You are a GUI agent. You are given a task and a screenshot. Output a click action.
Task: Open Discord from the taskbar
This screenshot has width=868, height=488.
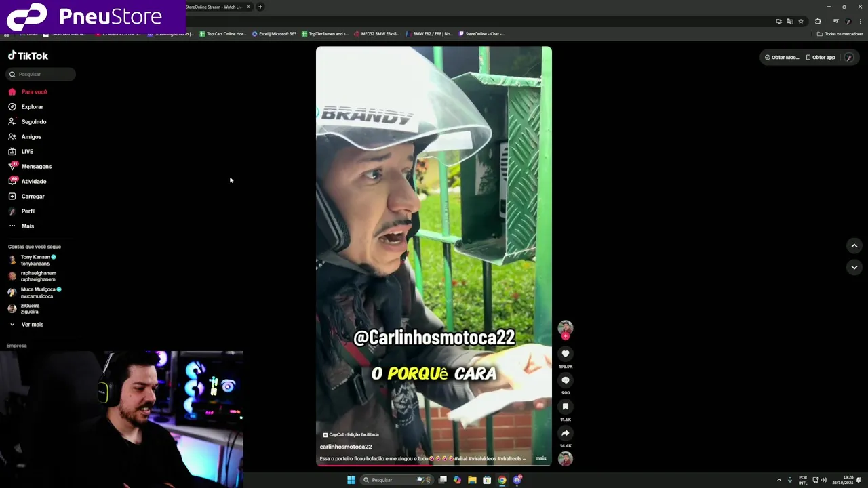point(517,480)
